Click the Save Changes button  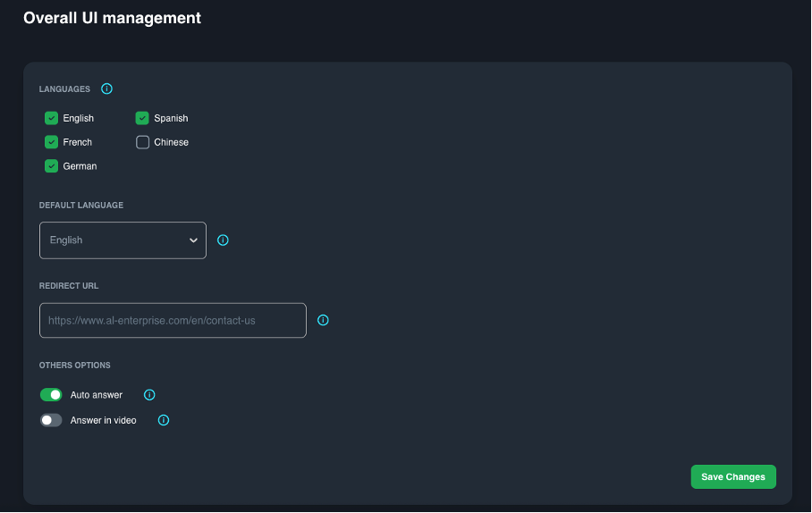tap(733, 477)
